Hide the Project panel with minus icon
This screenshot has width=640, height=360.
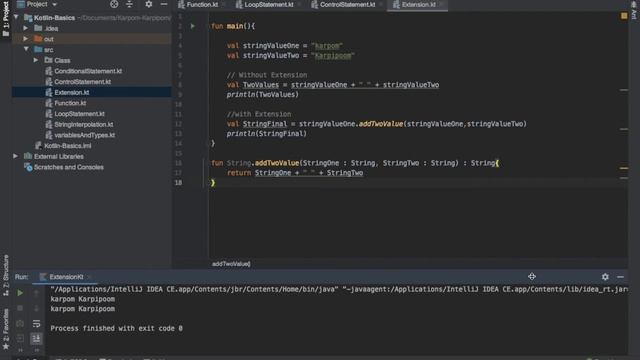pos(164,4)
